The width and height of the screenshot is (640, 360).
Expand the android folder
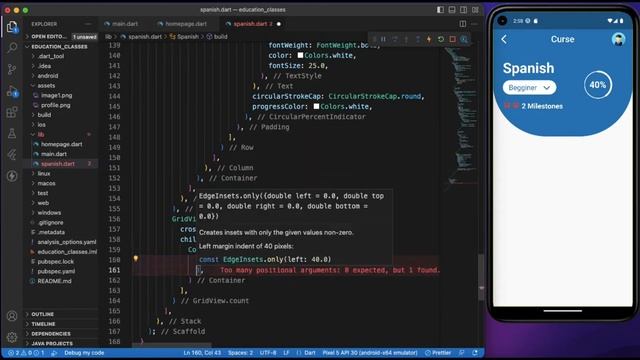point(48,76)
